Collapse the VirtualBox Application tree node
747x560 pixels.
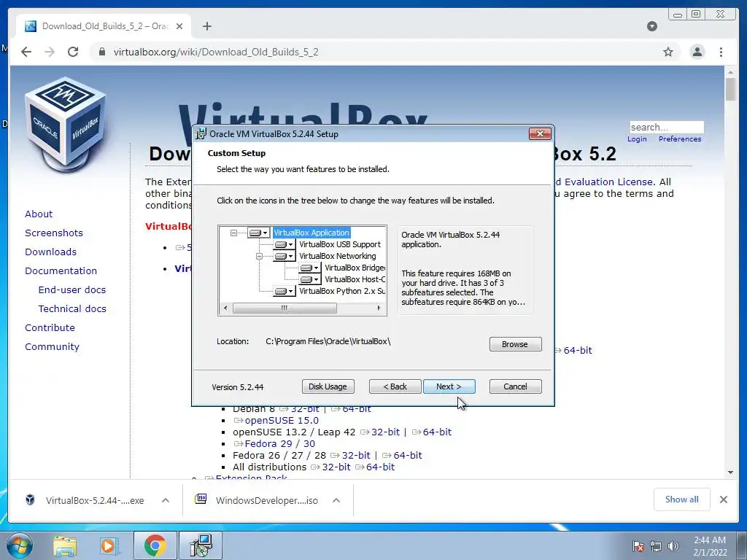click(233, 233)
